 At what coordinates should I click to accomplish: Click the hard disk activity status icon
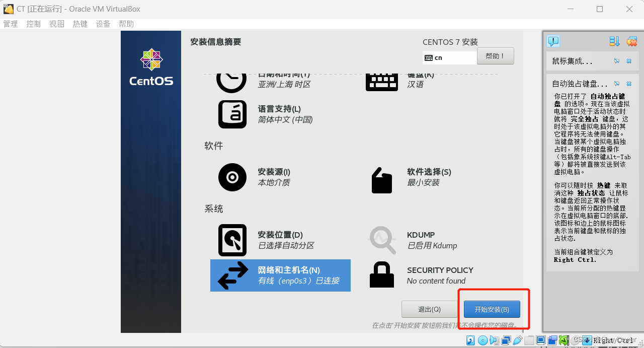[470, 340]
